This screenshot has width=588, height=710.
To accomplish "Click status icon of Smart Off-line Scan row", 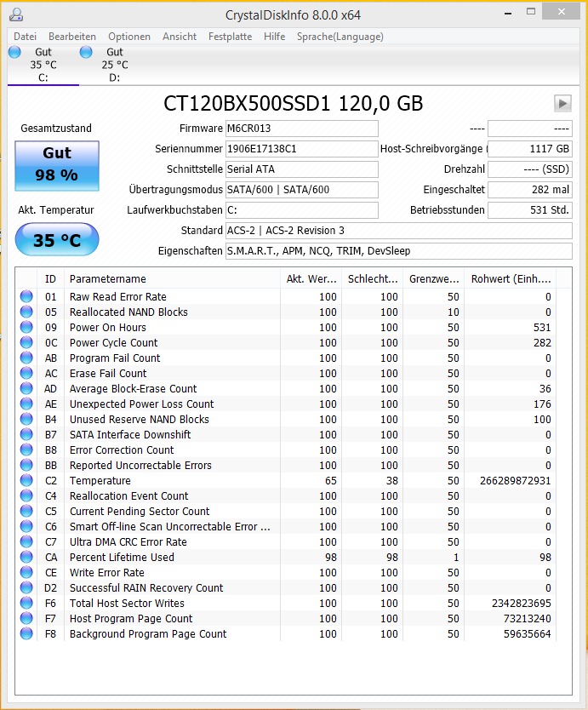I will pos(26,527).
